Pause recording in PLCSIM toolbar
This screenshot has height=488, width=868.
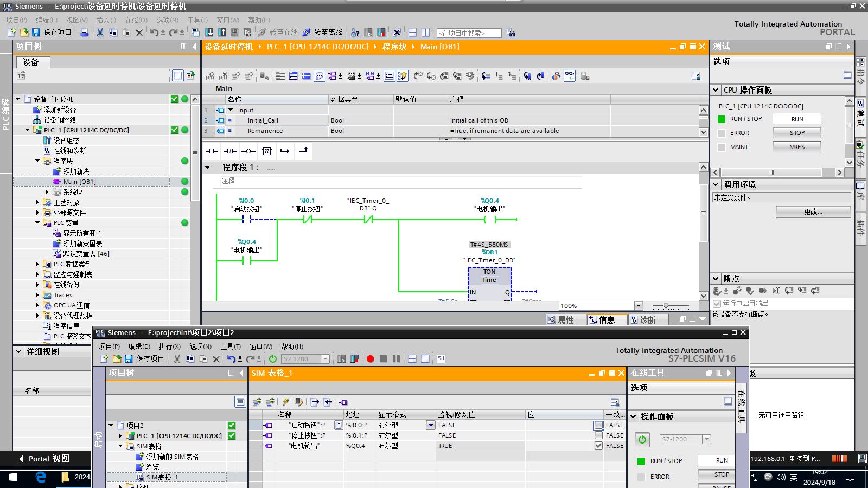[x=397, y=359]
